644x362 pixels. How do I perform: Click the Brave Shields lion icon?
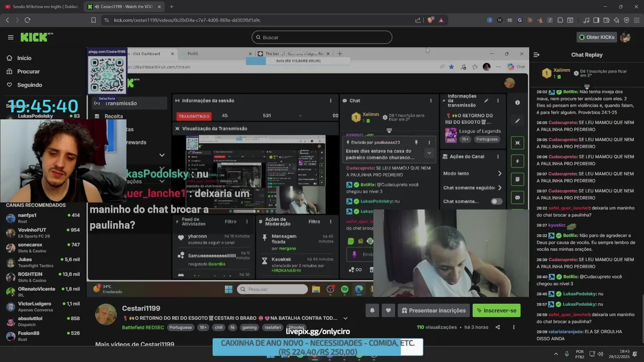coord(430,20)
